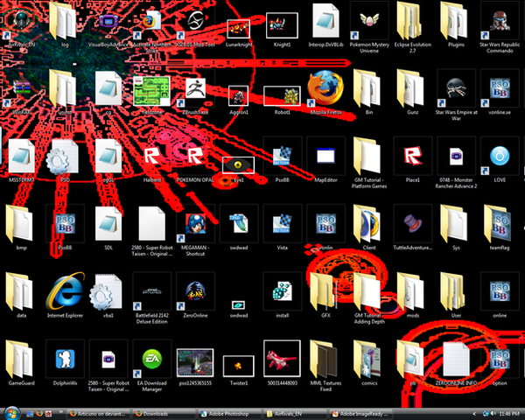The height and width of the screenshot is (420, 525).
Task: Select the Eye1 image thumbnail
Action: coord(238,165)
